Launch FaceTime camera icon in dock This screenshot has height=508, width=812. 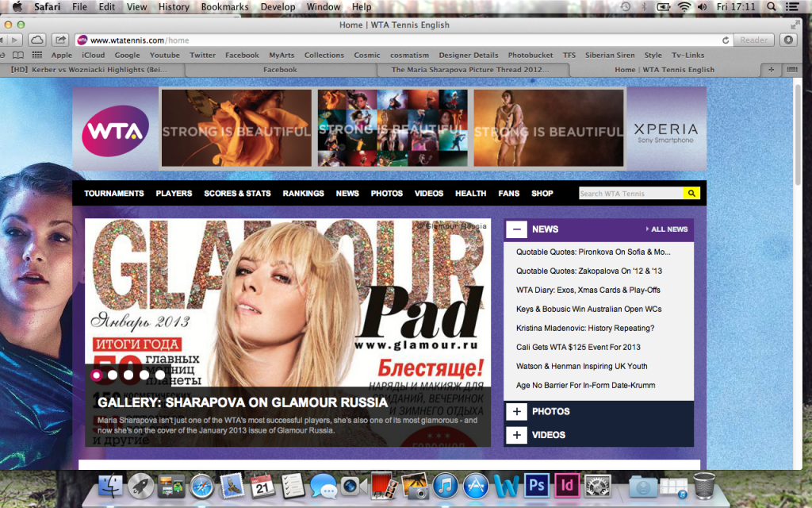354,487
